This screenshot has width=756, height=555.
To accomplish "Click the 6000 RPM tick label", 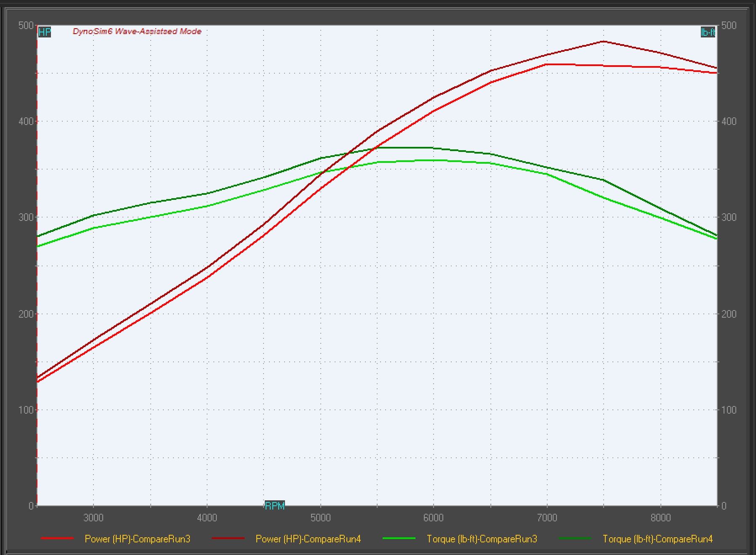I will [x=434, y=518].
